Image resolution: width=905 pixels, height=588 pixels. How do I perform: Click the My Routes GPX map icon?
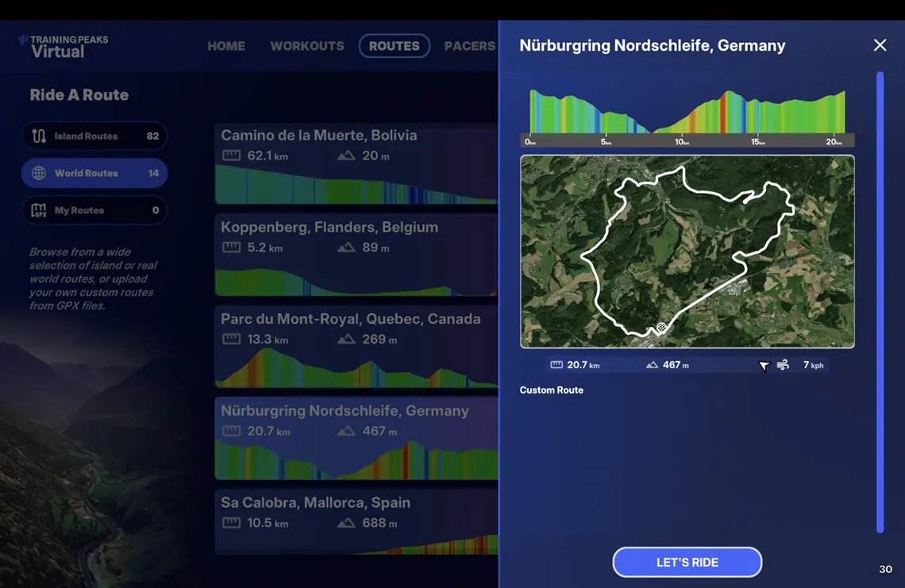click(39, 210)
